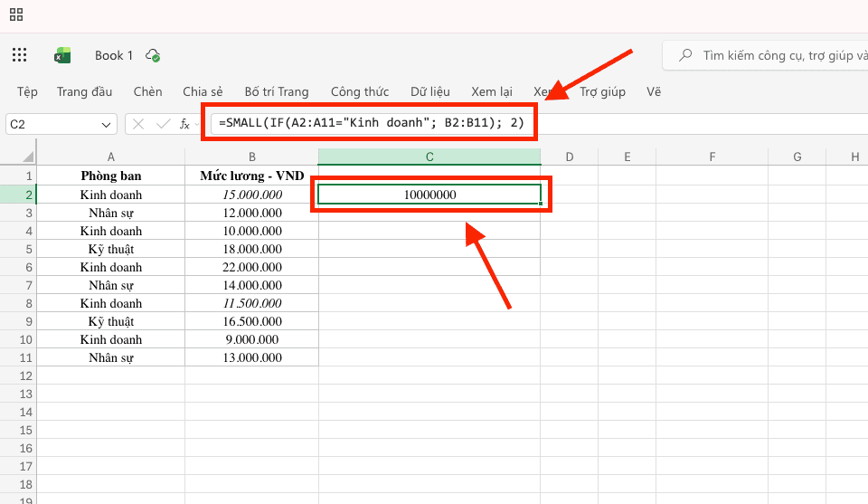Click the cloud saved status icon
Viewport: 868px width, 504px height.
click(x=153, y=55)
